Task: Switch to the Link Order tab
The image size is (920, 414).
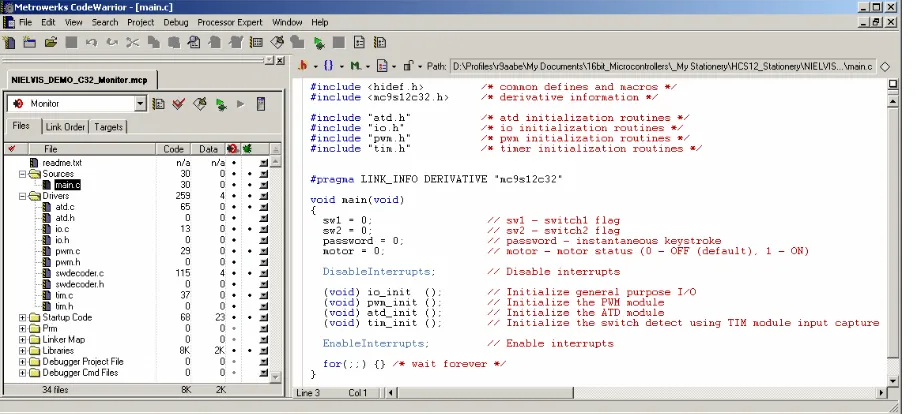Action: coord(65,127)
